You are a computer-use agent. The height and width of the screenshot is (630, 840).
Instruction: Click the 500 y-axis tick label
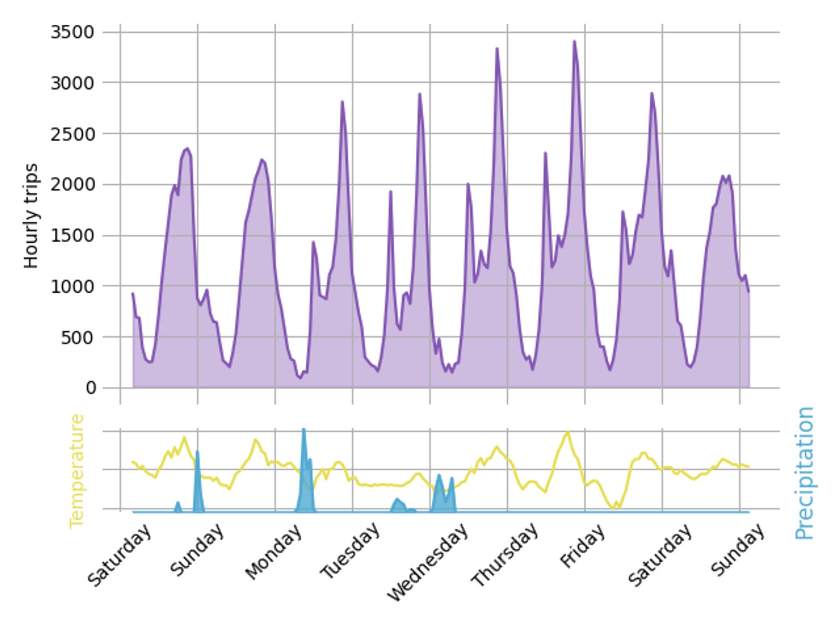[78, 338]
